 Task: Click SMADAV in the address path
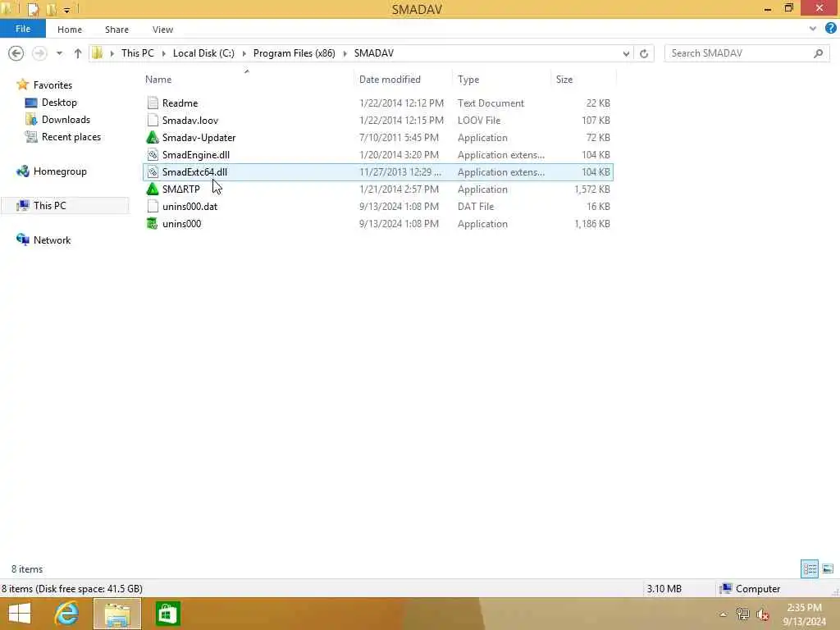tap(374, 53)
